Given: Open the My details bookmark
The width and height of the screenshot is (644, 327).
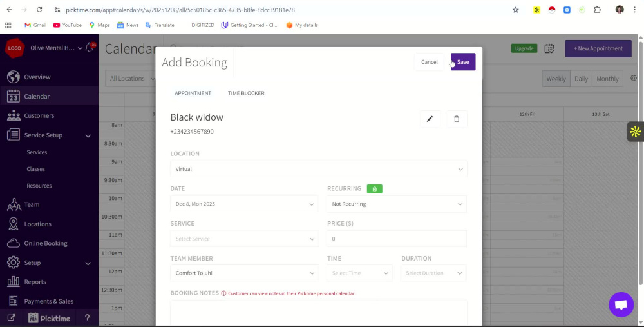Looking at the screenshot, I should pyautogui.click(x=302, y=25).
